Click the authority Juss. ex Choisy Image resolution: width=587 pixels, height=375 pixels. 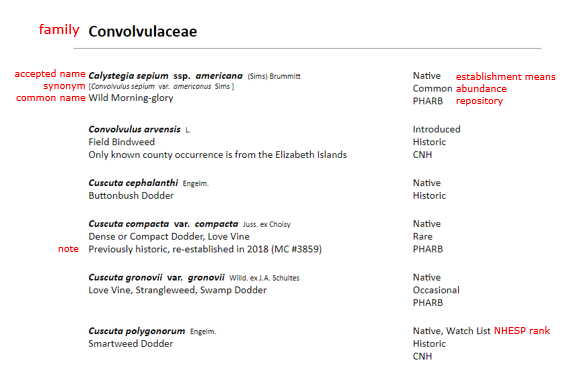(x=267, y=225)
